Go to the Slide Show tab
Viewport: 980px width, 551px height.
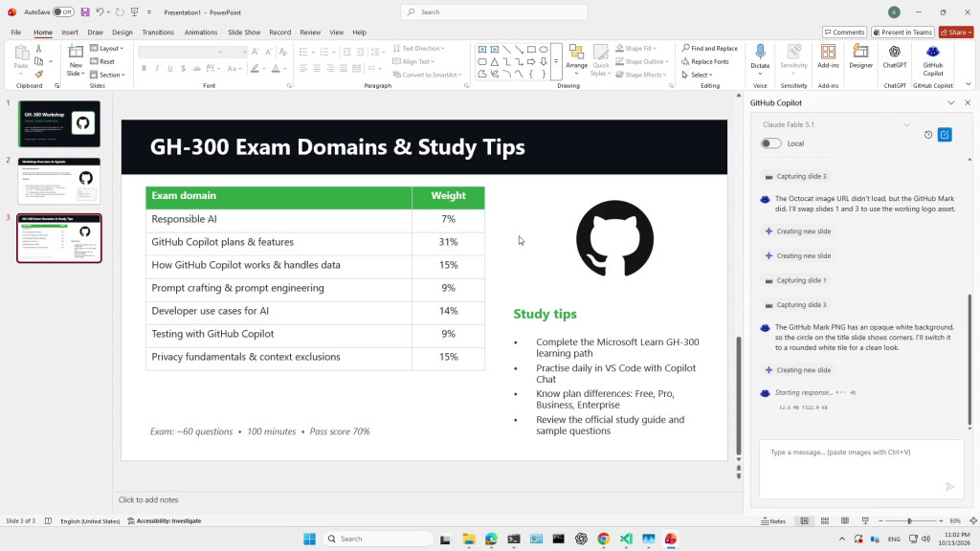pyautogui.click(x=244, y=32)
